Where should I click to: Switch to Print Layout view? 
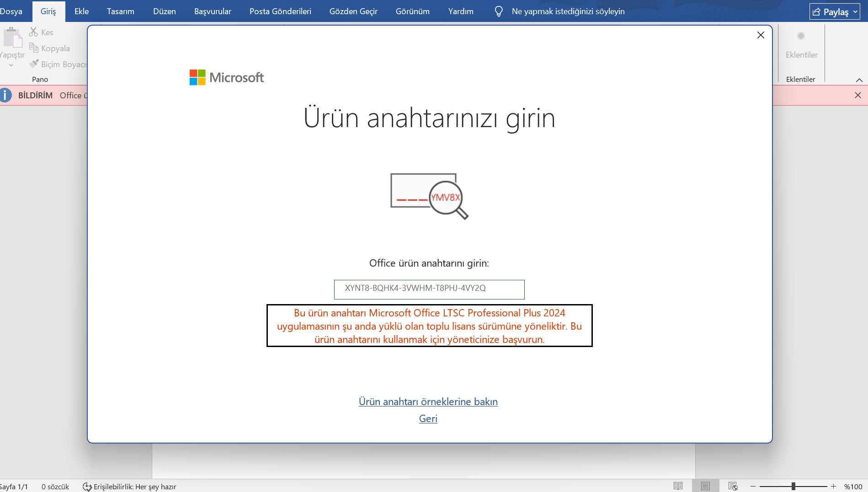tap(705, 486)
